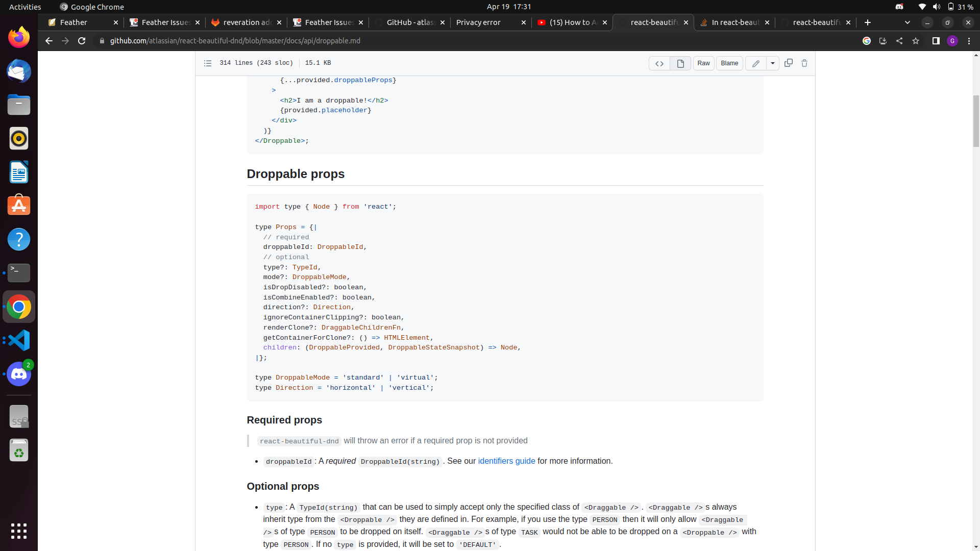Expand the tab search chevron
The height and width of the screenshot is (551, 980).
(907, 22)
